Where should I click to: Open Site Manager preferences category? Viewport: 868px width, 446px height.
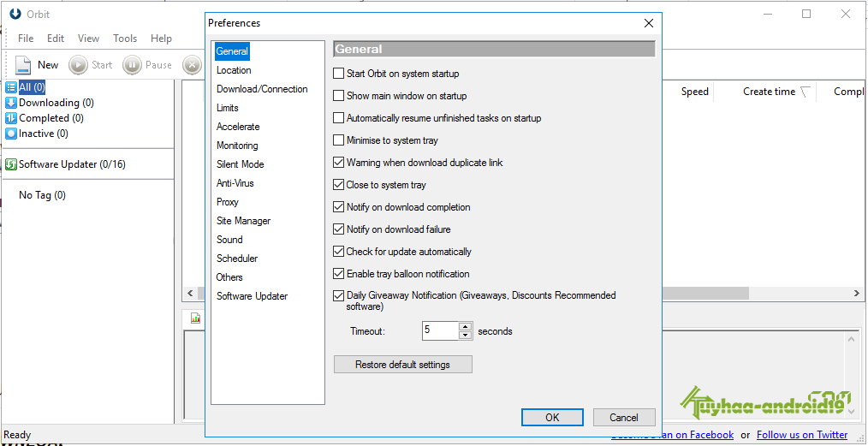pos(244,221)
